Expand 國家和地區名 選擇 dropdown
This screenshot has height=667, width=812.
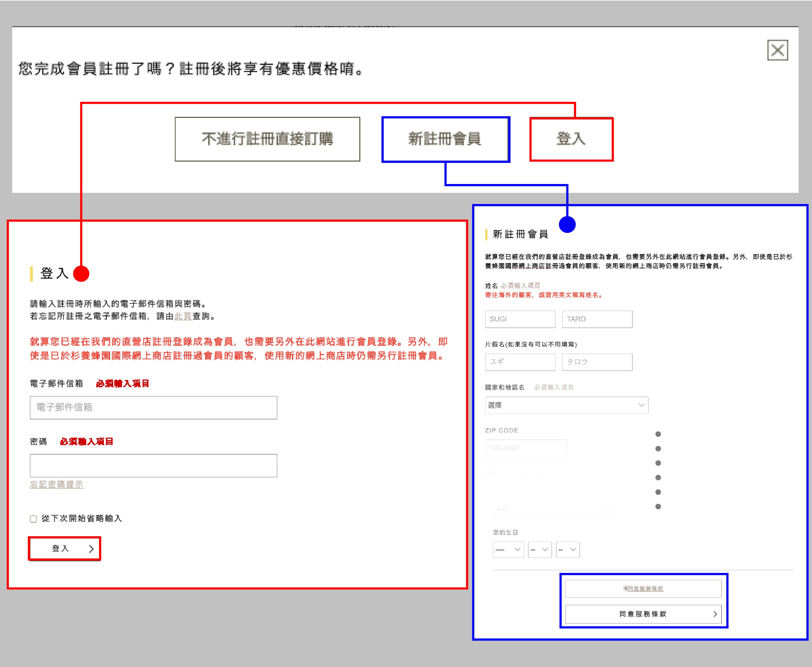566,405
